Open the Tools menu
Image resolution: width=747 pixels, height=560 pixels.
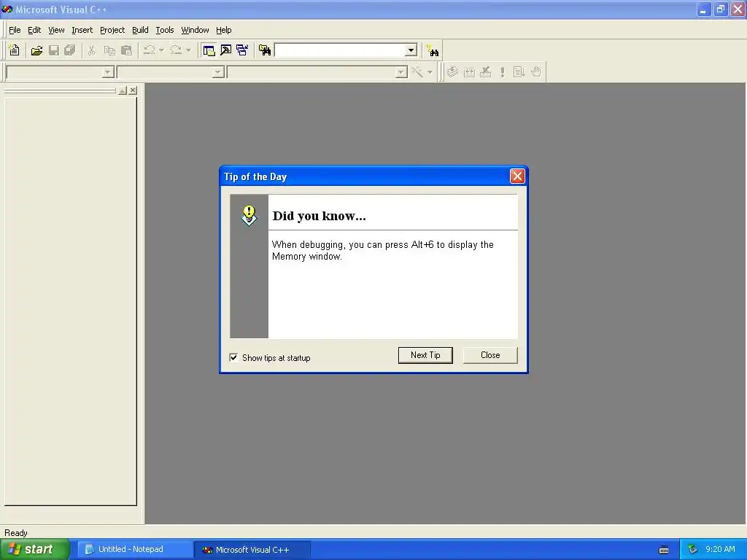[x=165, y=30]
